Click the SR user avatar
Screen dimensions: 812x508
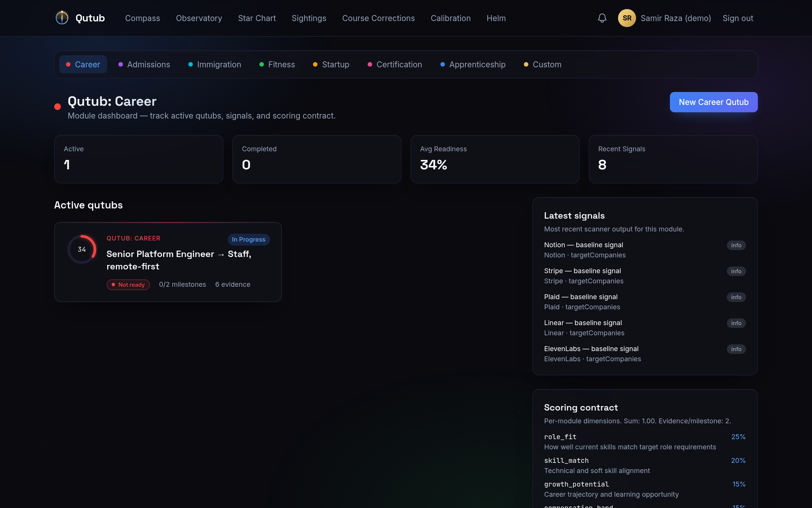coord(627,18)
